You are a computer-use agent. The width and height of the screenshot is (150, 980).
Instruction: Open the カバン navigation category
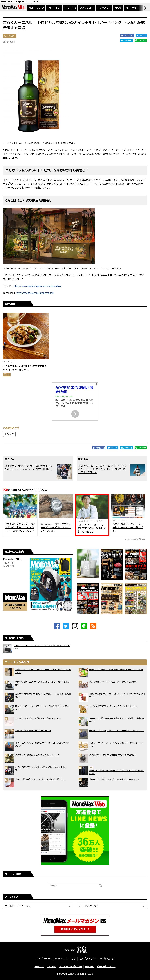point(40,8)
